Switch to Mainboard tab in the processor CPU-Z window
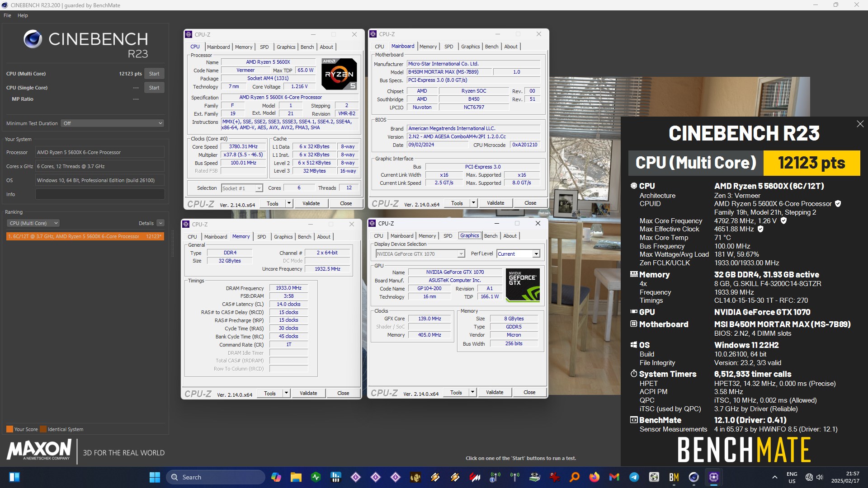 218,47
